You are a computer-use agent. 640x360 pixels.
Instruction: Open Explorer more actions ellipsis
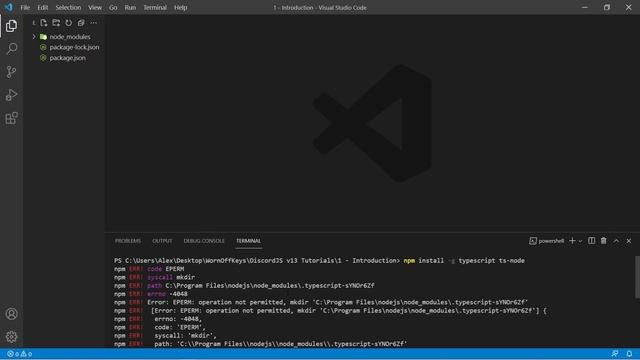tap(93, 23)
